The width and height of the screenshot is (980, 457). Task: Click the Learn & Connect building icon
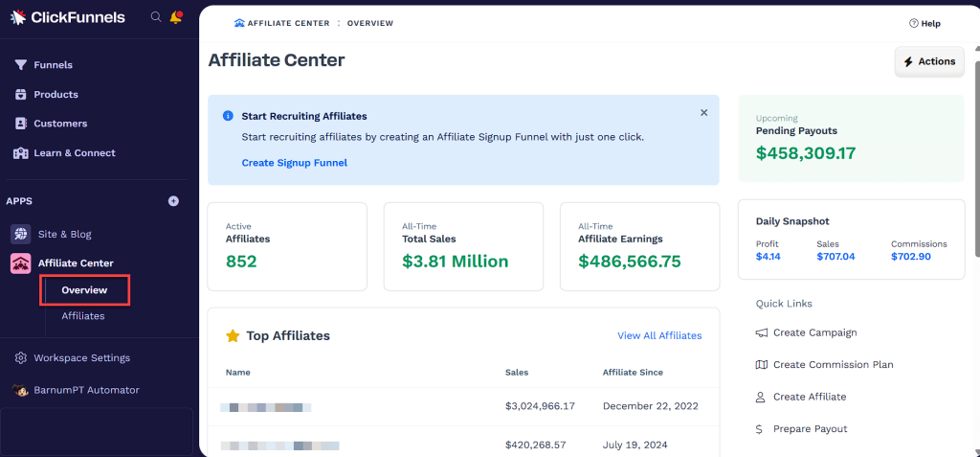coord(21,152)
